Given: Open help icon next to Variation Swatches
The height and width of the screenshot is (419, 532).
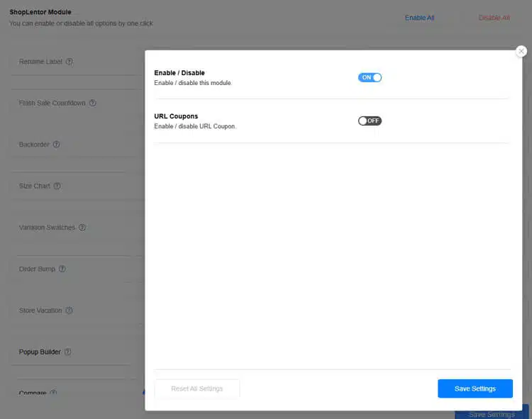Looking at the screenshot, I should point(82,228).
